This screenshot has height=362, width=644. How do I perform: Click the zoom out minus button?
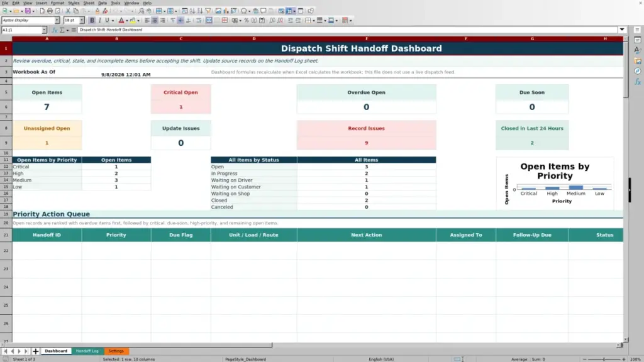point(584,359)
